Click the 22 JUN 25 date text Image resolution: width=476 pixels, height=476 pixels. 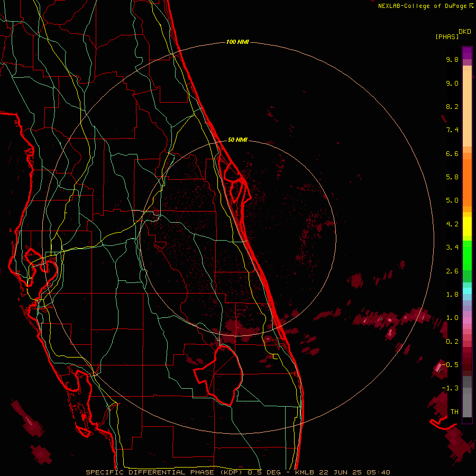click(340, 472)
